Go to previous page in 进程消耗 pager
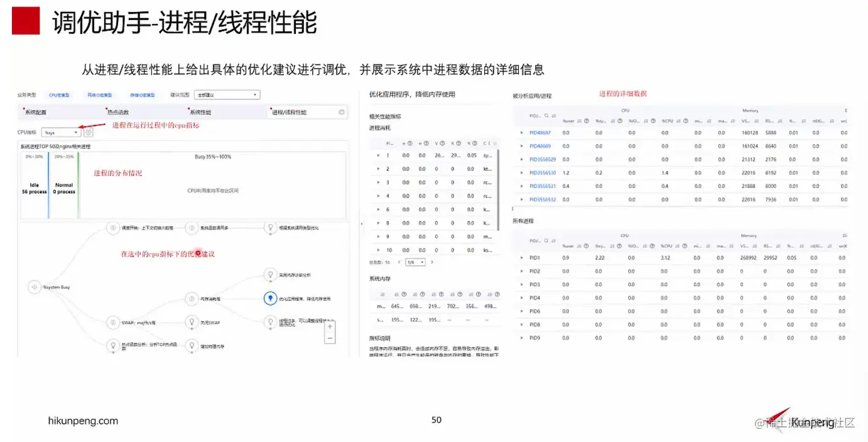Image resolution: width=868 pixels, height=442 pixels. (x=399, y=262)
